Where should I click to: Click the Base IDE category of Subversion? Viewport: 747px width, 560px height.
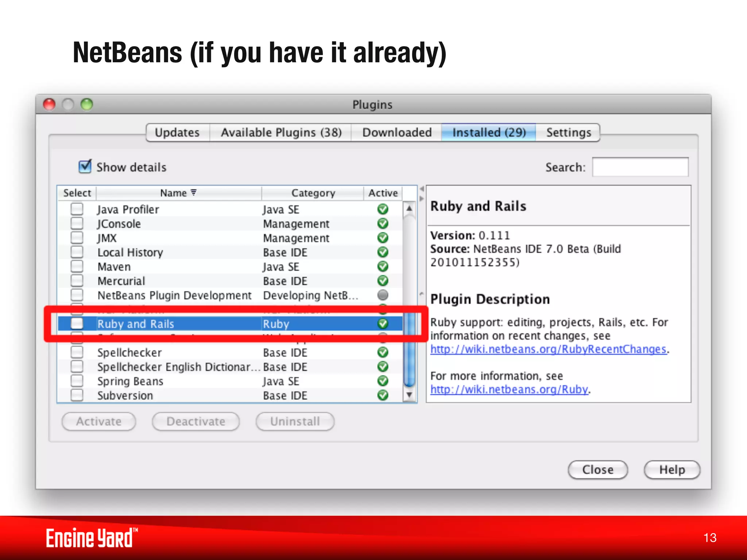[x=285, y=396]
